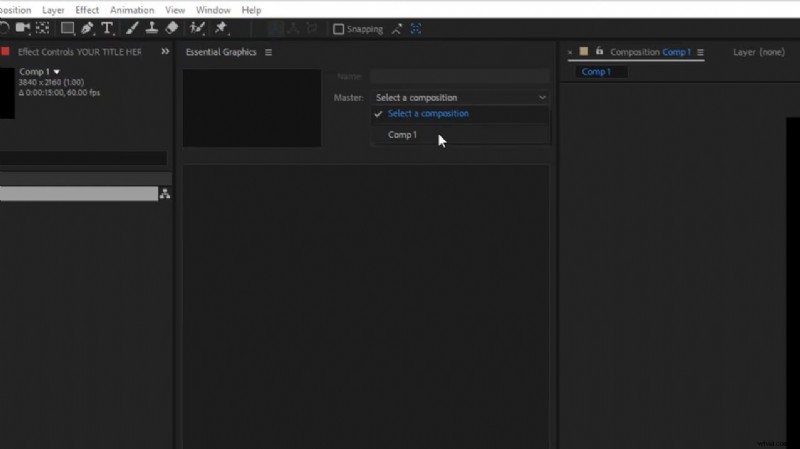This screenshot has width=800, height=449.
Task: Select the Clone Stamp tool
Action: click(152, 29)
